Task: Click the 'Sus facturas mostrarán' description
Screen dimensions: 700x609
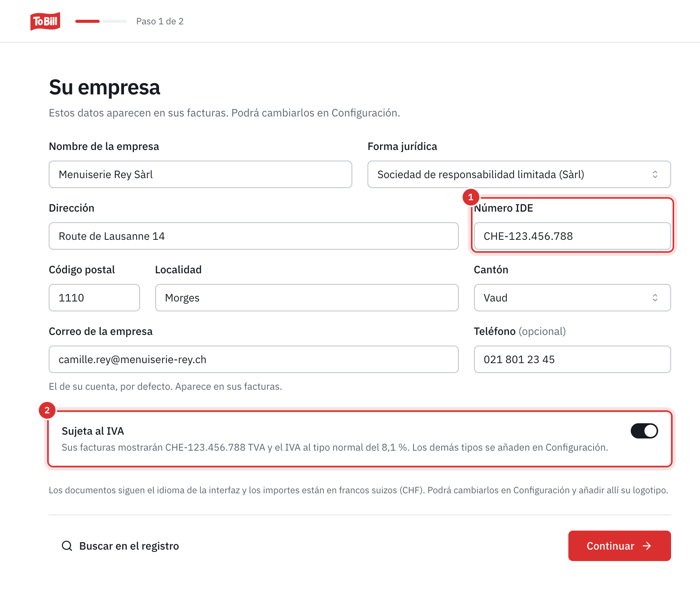Action: tap(335, 447)
